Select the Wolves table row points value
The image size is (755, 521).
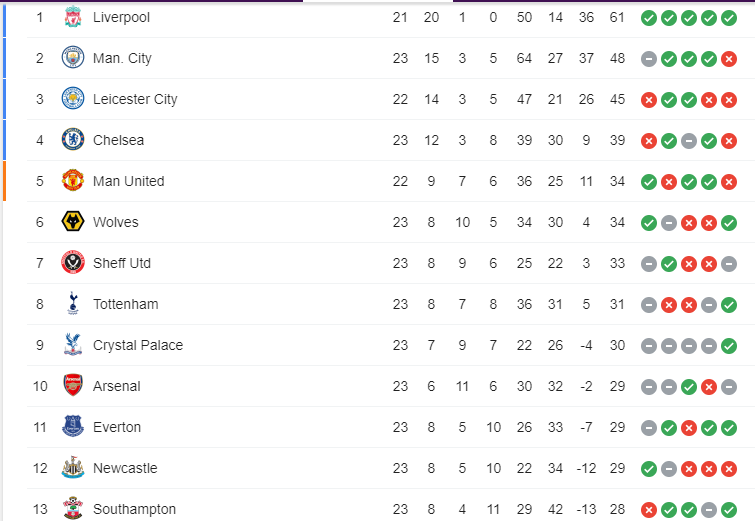(617, 222)
